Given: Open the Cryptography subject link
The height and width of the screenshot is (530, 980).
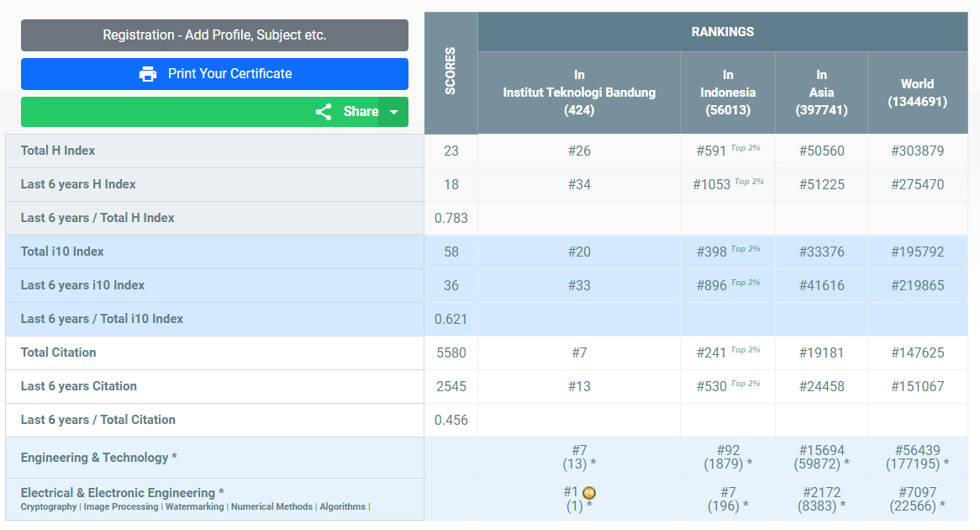Looking at the screenshot, I should point(48,507).
